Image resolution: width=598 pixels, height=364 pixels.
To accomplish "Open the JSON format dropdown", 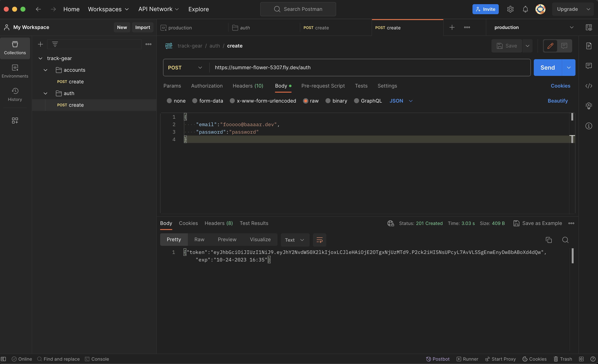I will 401,101.
